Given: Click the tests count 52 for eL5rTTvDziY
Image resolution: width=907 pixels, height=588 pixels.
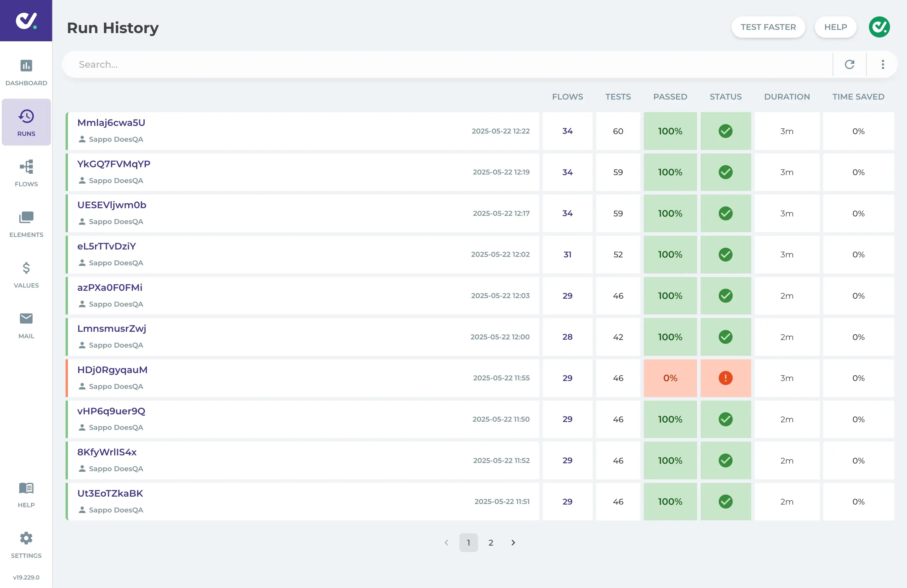Looking at the screenshot, I should click(x=618, y=254).
